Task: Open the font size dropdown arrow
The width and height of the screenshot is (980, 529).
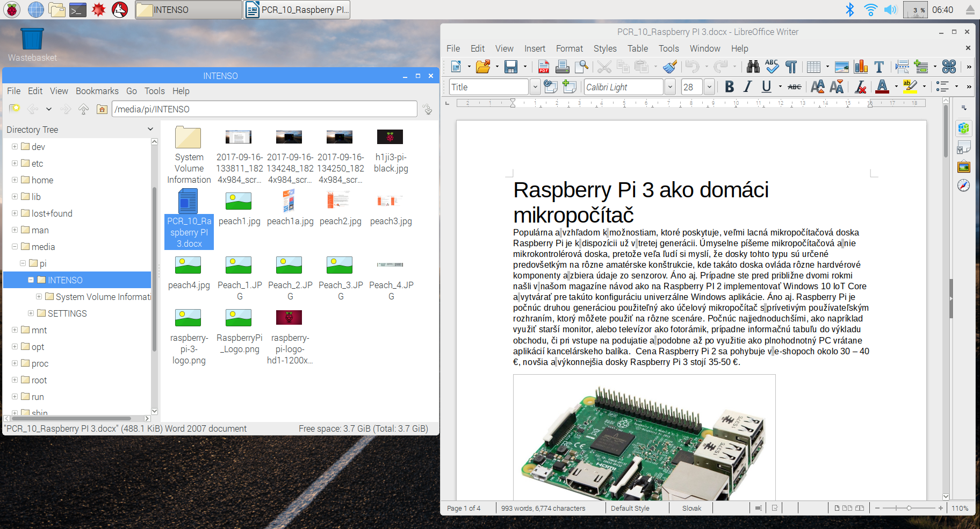Action: 709,87
